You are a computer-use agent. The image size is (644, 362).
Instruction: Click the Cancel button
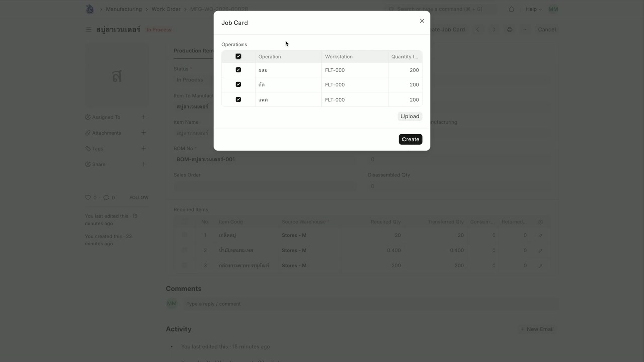[547, 30]
